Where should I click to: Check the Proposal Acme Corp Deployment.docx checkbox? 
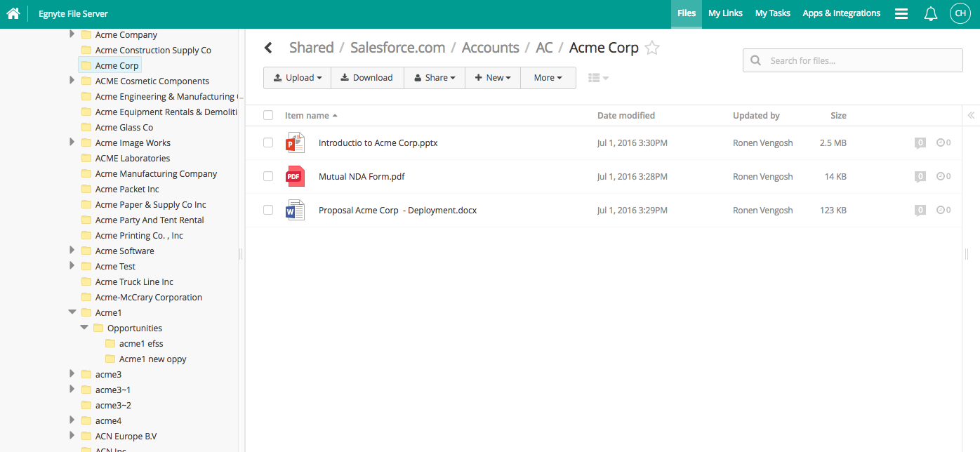[268, 210]
